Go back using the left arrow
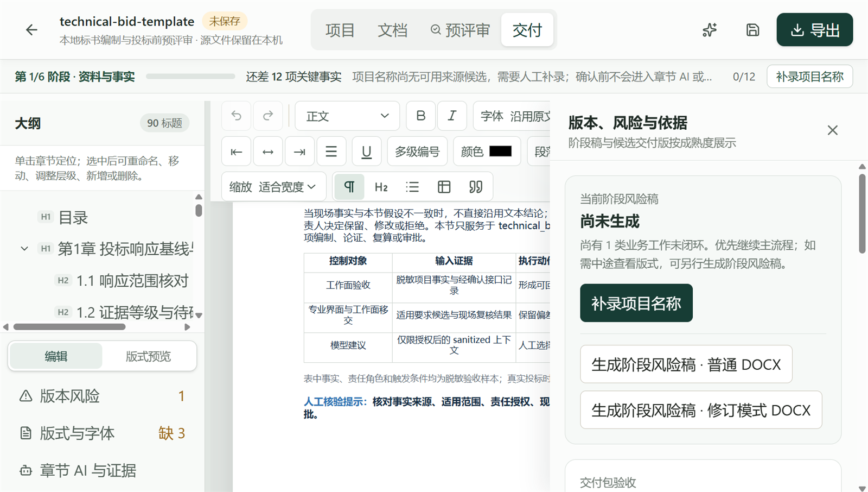868x492 pixels. [31, 30]
